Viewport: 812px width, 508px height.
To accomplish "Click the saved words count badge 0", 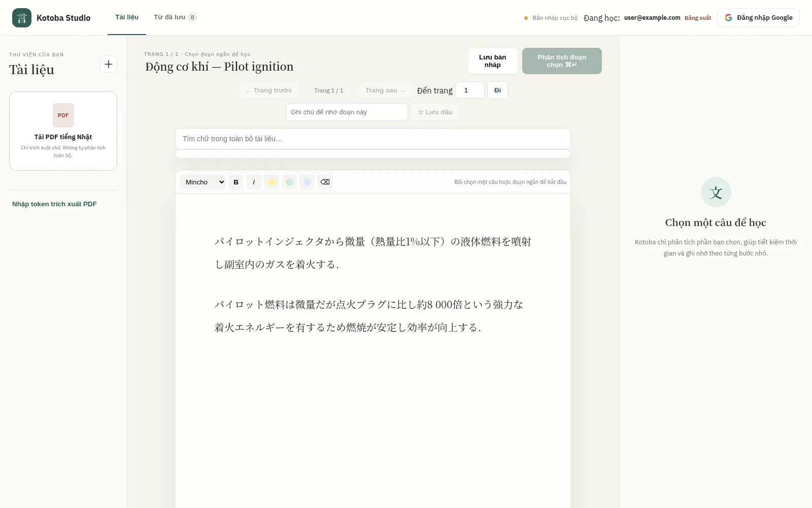I will coord(192,17).
